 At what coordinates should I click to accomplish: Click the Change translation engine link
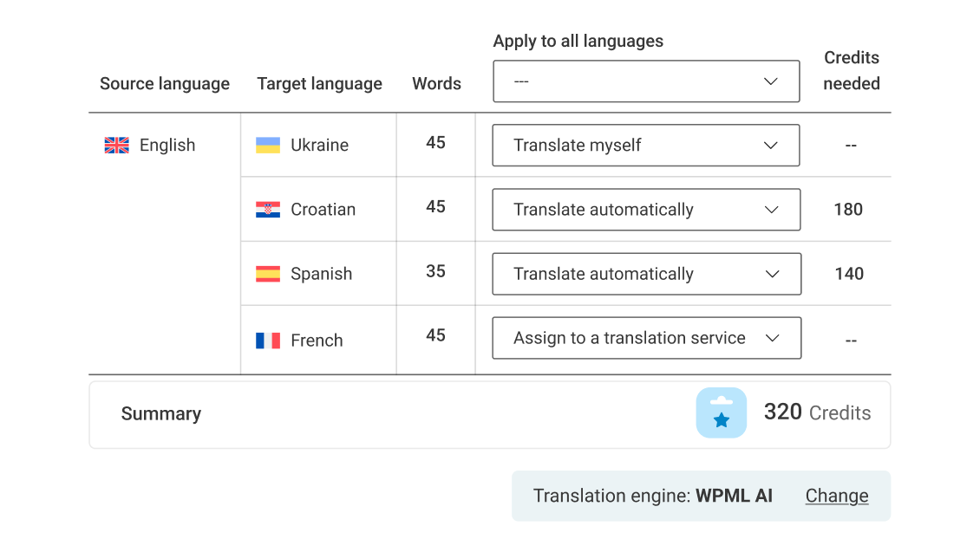(x=837, y=496)
